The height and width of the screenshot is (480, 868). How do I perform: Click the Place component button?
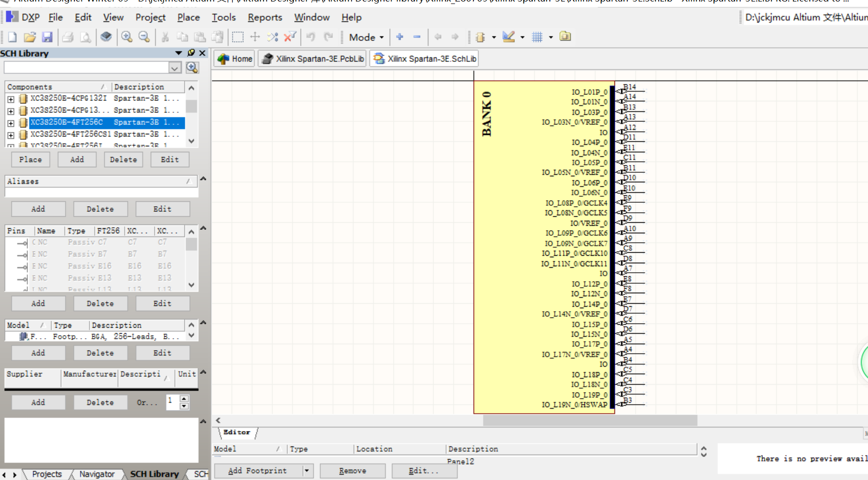coord(30,159)
